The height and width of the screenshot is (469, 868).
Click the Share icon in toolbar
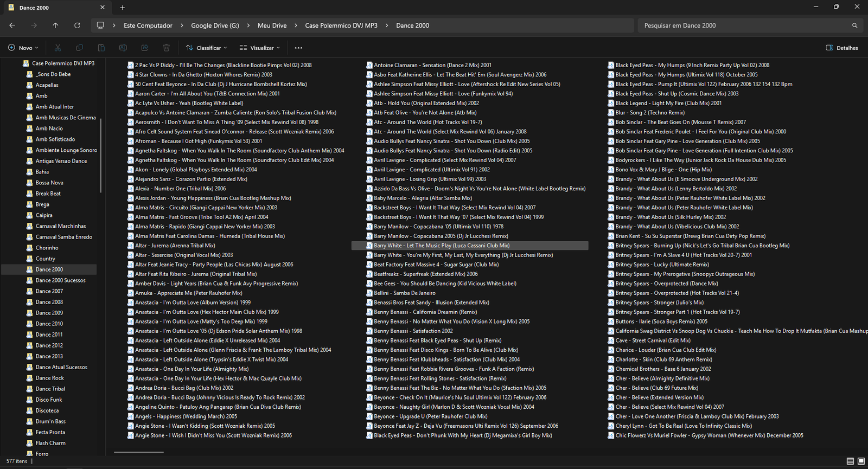145,48
